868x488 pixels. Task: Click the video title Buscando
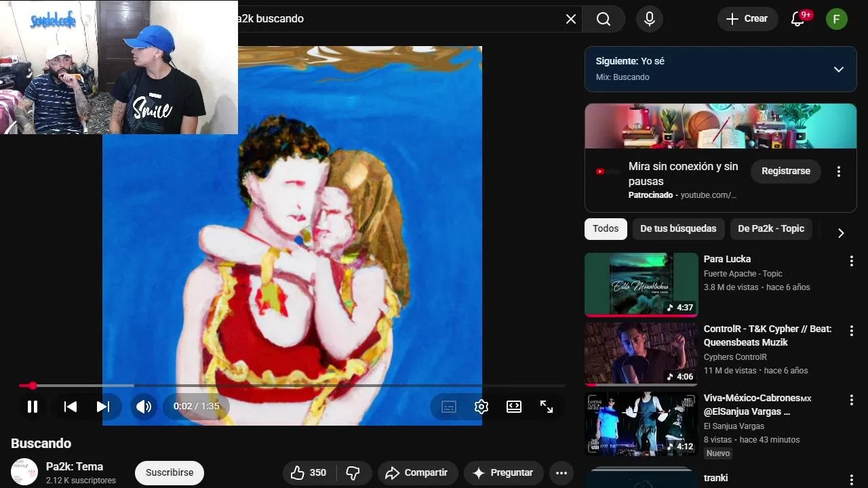[x=41, y=443]
